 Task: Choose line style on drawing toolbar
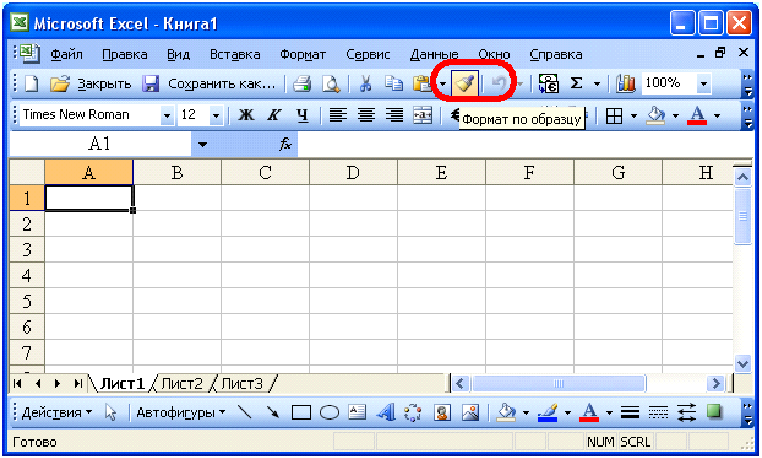(x=630, y=413)
